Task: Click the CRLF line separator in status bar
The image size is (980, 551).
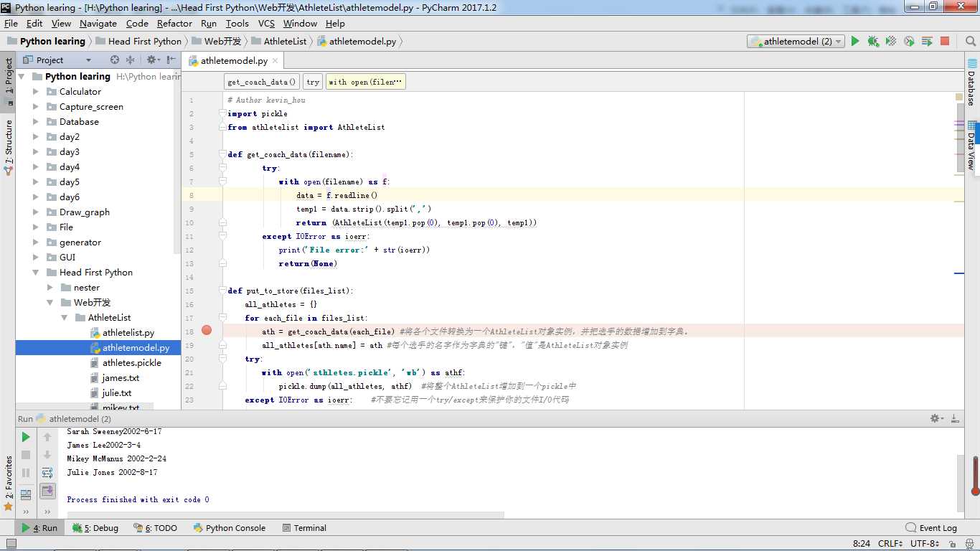Action: (x=890, y=544)
